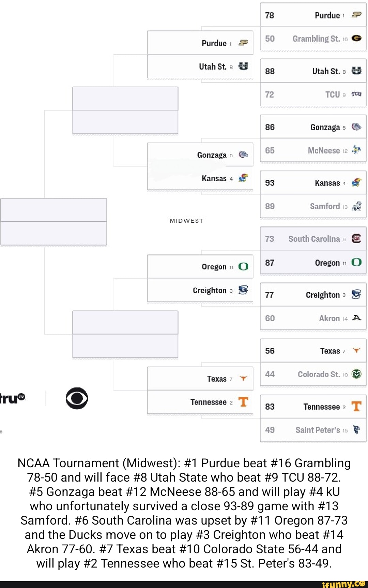Click the Purdue logo in first-round matchup

click(x=356, y=15)
